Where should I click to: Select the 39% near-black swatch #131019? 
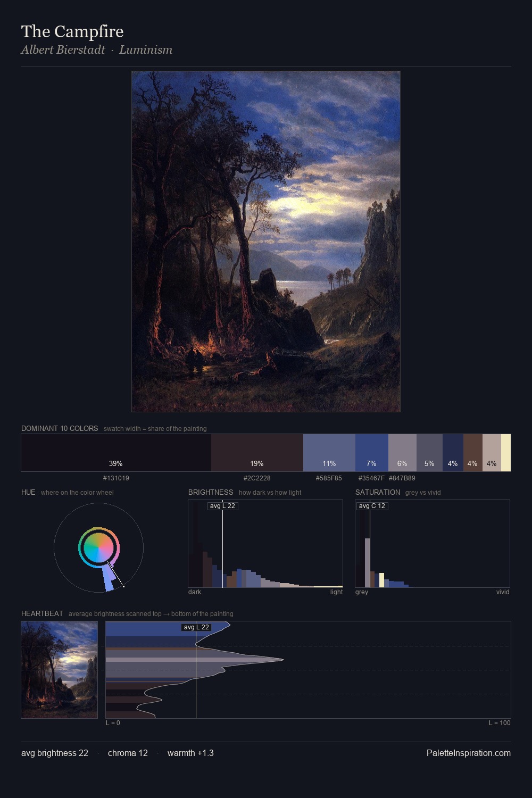pos(116,453)
